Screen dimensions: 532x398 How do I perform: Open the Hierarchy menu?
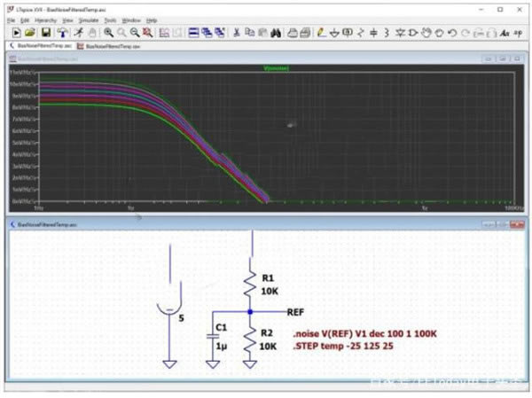click(x=45, y=19)
